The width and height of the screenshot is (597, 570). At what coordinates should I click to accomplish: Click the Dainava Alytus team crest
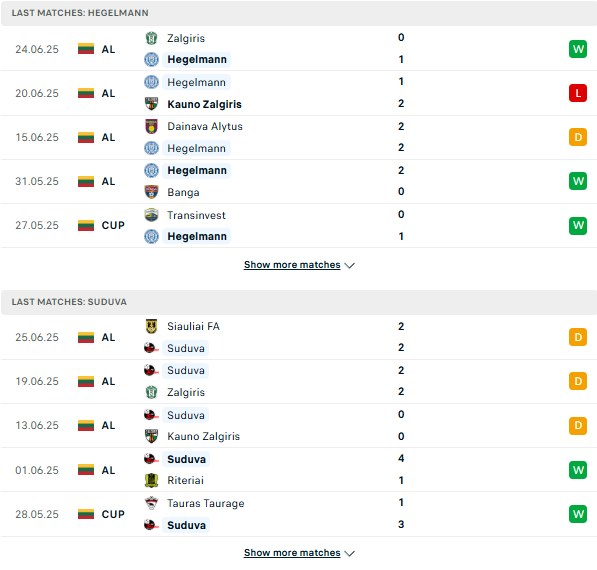click(152, 126)
